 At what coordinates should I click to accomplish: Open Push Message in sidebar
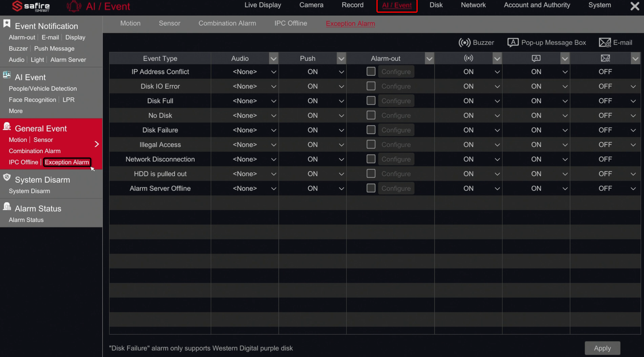[x=54, y=48]
